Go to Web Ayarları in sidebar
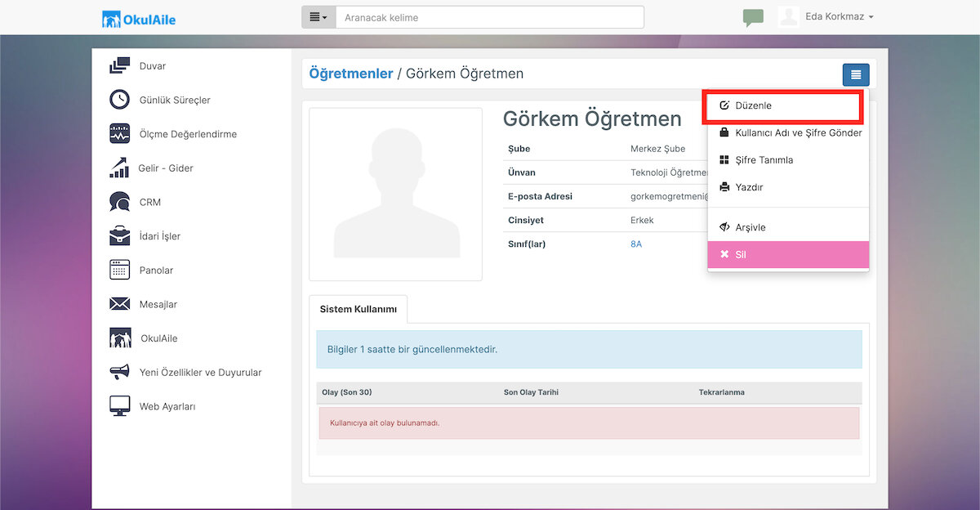 (167, 406)
